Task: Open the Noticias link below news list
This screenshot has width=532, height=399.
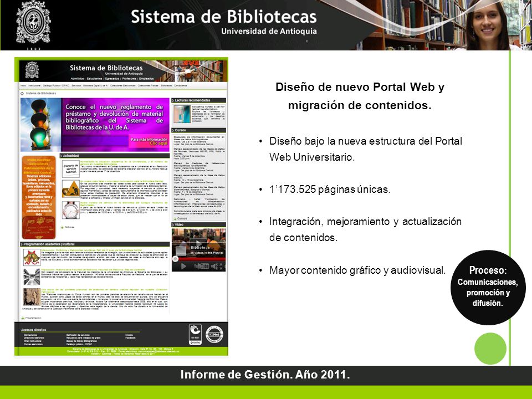Action: click(69, 227)
